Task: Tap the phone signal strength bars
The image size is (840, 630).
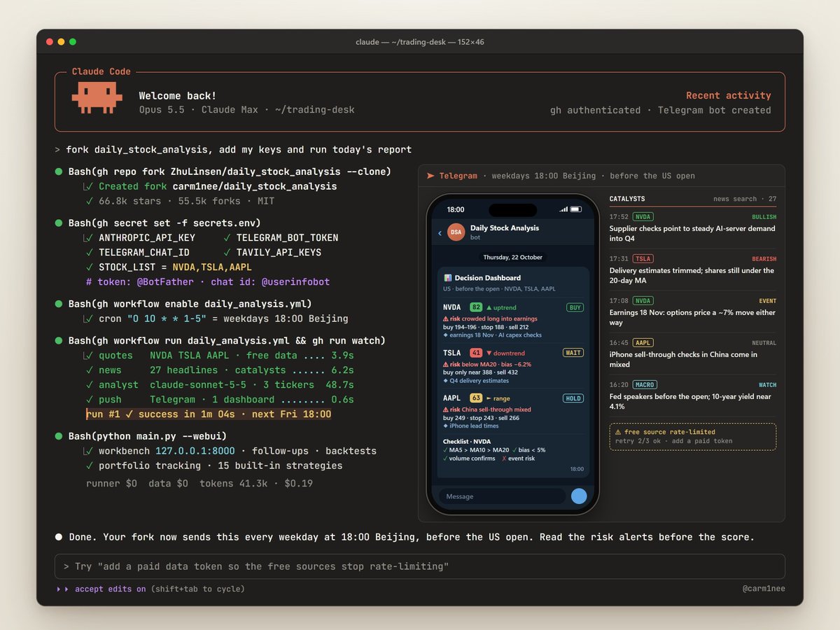Action: point(564,209)
